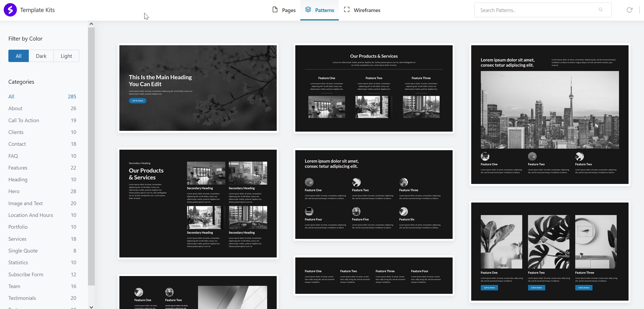644x309 pixels.
Task: Open the Hero category list
Action: pyautogui.click(x=14, y=191)
